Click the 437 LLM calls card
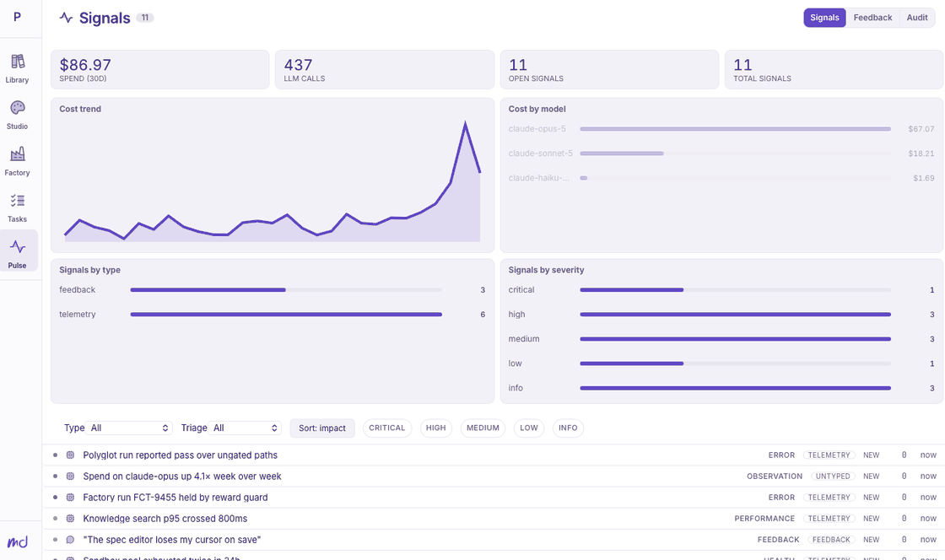945x560 pixels. click(385, 70)
